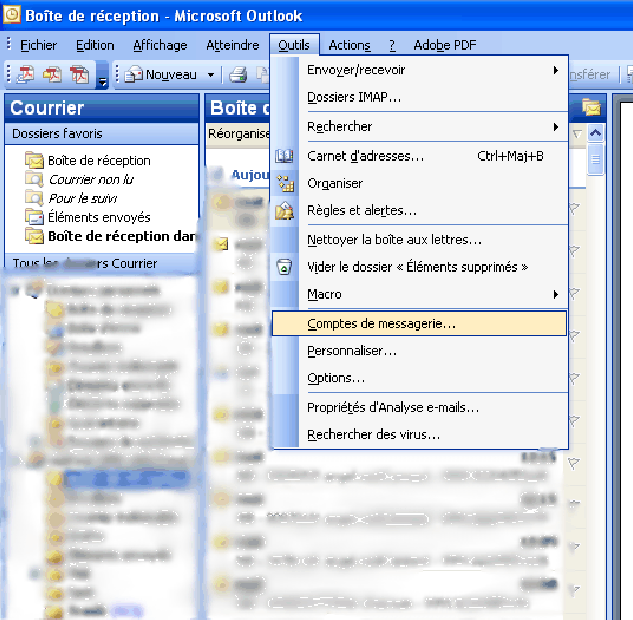The height and width of the screenshot is (620, 633).
Task: Open Règles et alertes...
Action: [x=420, y=211]
